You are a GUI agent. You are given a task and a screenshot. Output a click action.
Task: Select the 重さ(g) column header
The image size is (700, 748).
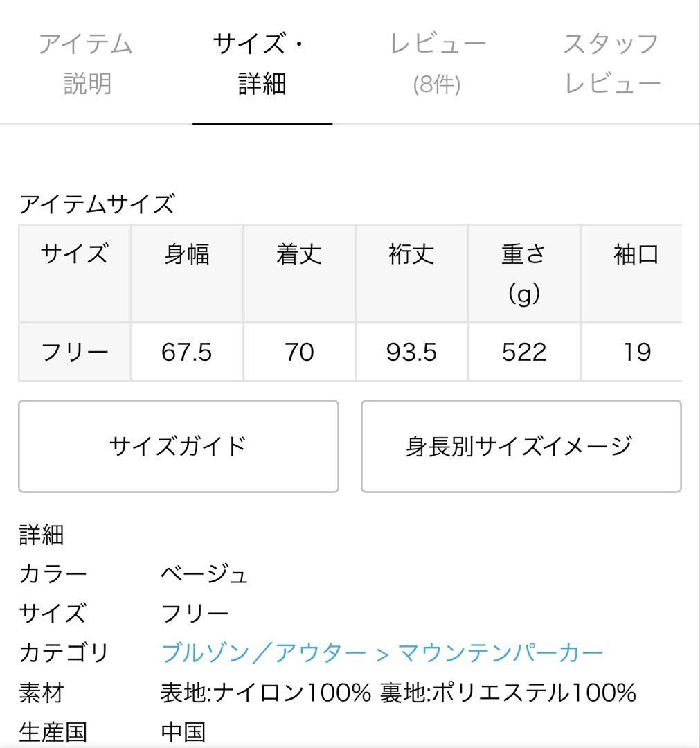524,274
